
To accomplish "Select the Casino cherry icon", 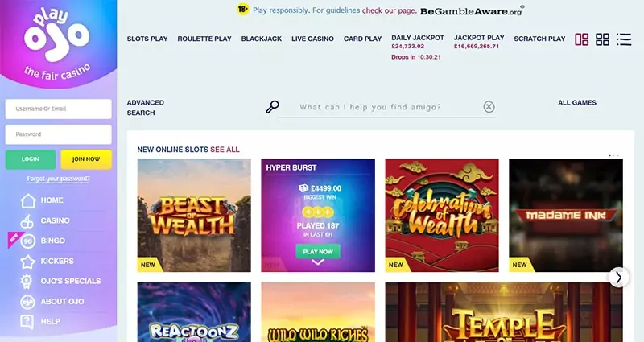I will [x=27, y=220].
